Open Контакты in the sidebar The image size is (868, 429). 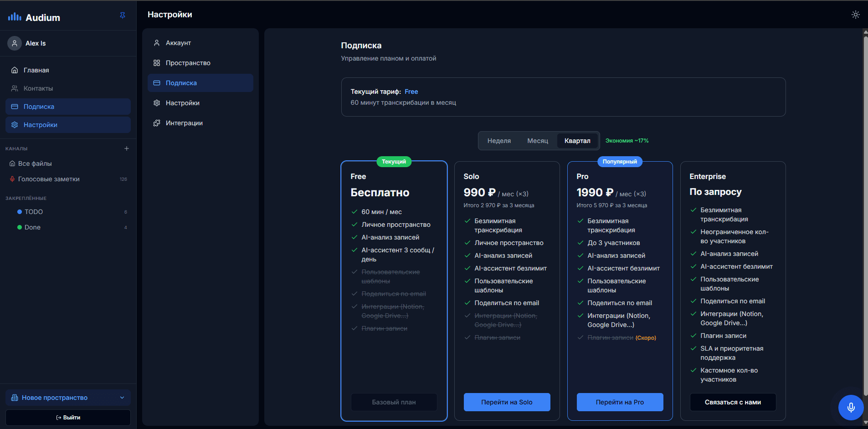(38, 88)
